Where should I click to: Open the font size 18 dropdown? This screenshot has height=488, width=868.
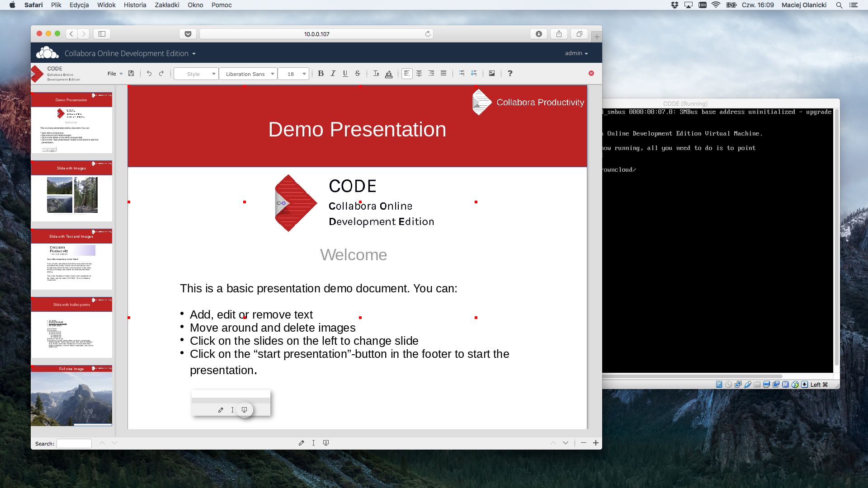tap(293, 74)
